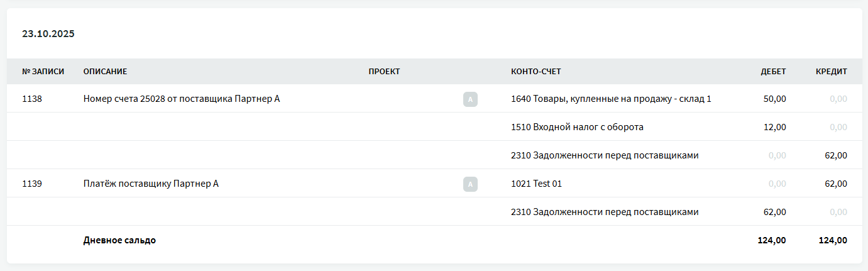Select the 'Платёж поставщику Партнер А' description
868x271 pixels.
151,184
